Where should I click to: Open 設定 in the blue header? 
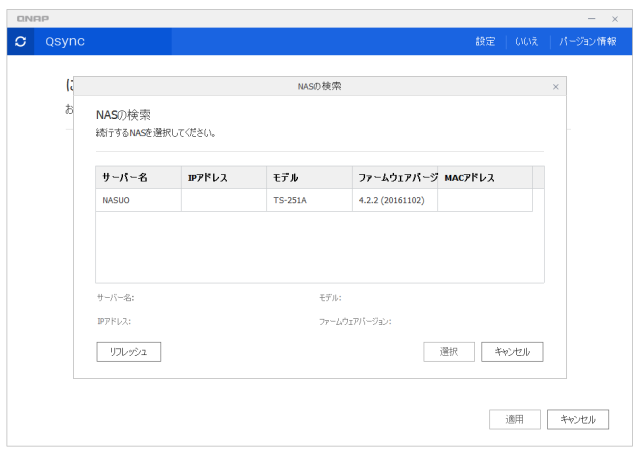(485, 41)
